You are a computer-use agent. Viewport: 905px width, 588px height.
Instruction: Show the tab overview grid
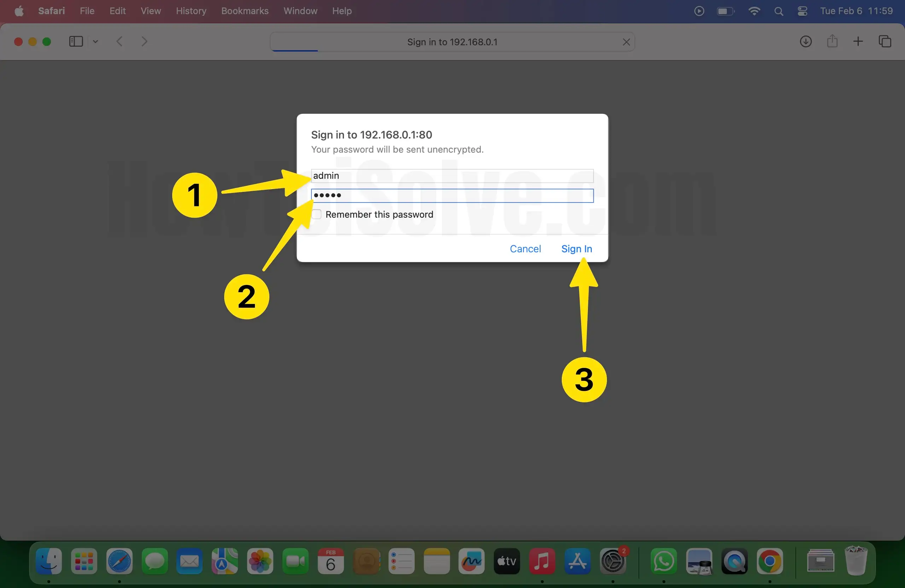(885, 41)
